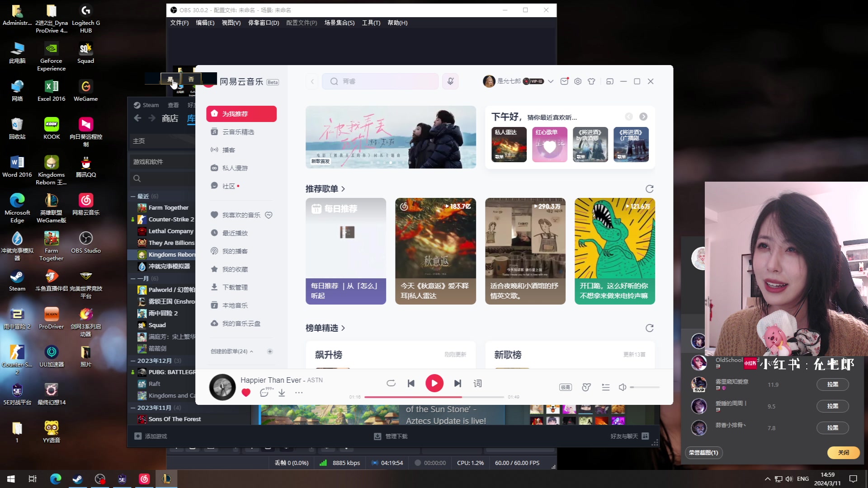This screenshot has height=488, width=868.
Task: Click 新歌榜 tab in chart section
Action: coord(508,355)
